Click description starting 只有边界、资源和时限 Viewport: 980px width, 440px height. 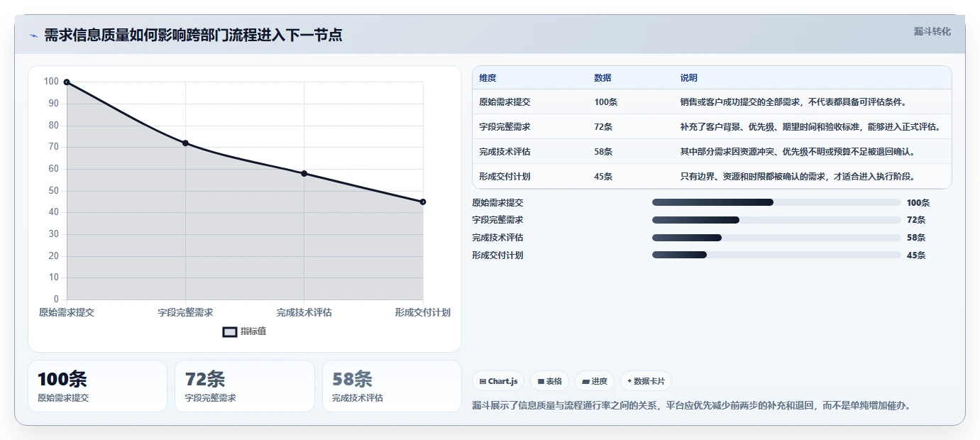[x=797, y=177]
